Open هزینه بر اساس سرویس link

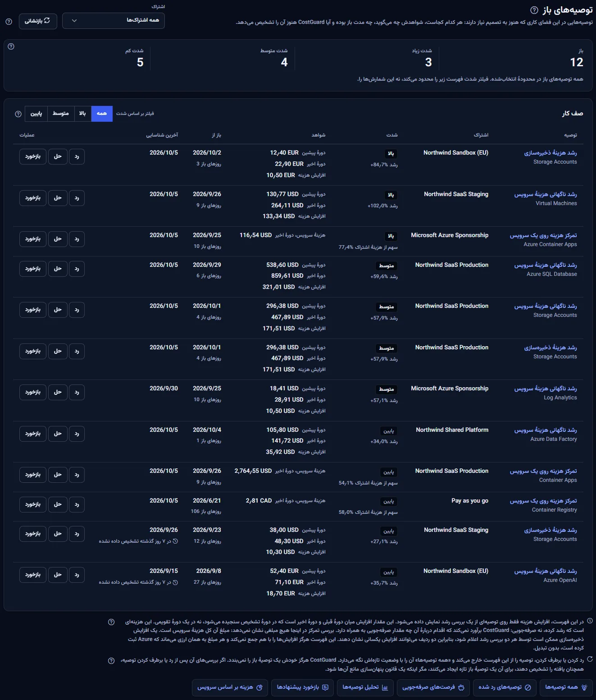(230, 687)
